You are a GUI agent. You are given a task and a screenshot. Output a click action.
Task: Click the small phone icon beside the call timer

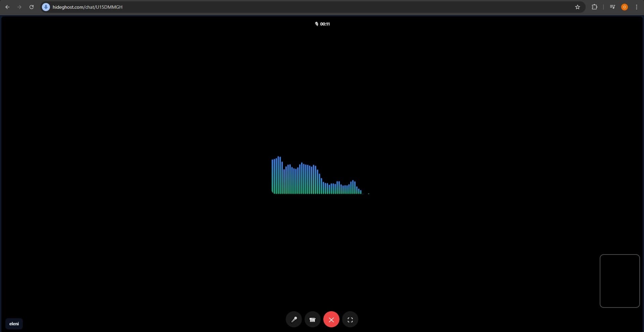click(x=317, y=24)
